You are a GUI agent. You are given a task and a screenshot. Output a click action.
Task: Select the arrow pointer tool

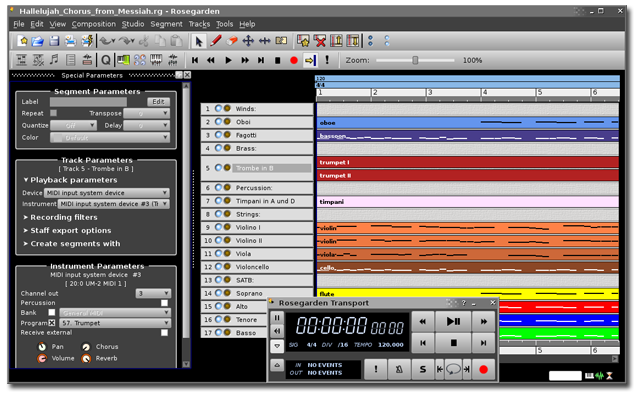199,41
